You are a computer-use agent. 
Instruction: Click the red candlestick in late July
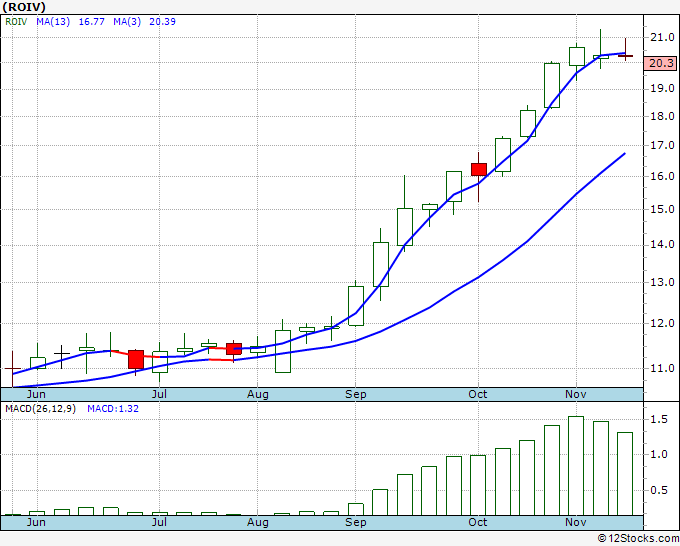(234, 348)
